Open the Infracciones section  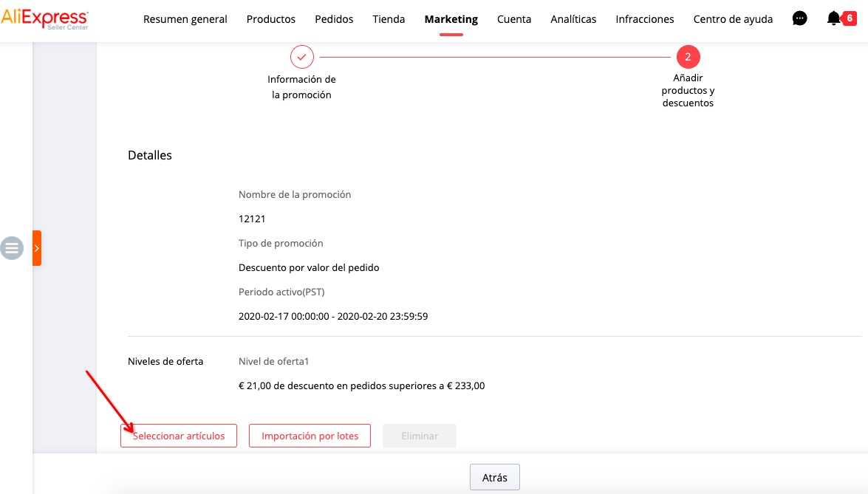[x=645, y=19]
